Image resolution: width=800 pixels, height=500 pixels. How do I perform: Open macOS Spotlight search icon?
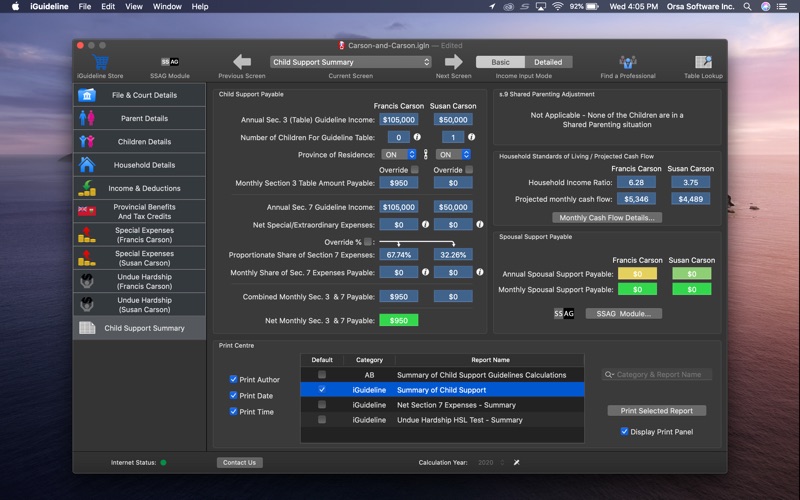tap(747, 7)
